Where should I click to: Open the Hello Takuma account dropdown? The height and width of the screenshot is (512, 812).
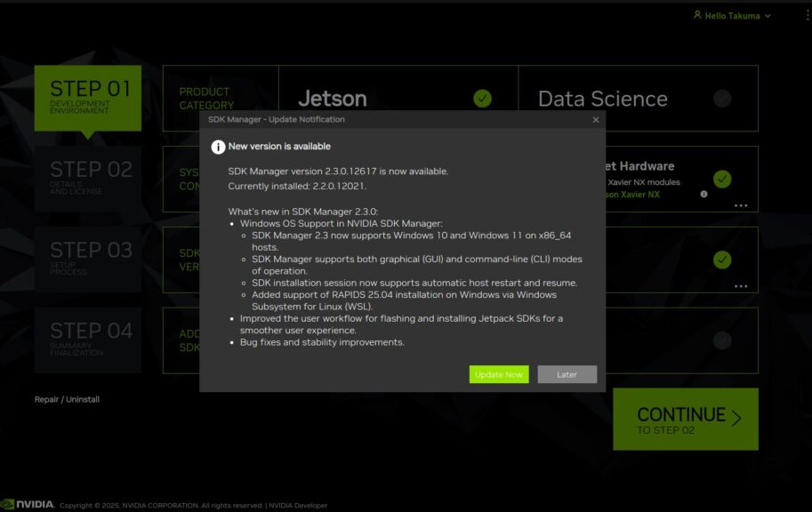[x=732, y=15]
